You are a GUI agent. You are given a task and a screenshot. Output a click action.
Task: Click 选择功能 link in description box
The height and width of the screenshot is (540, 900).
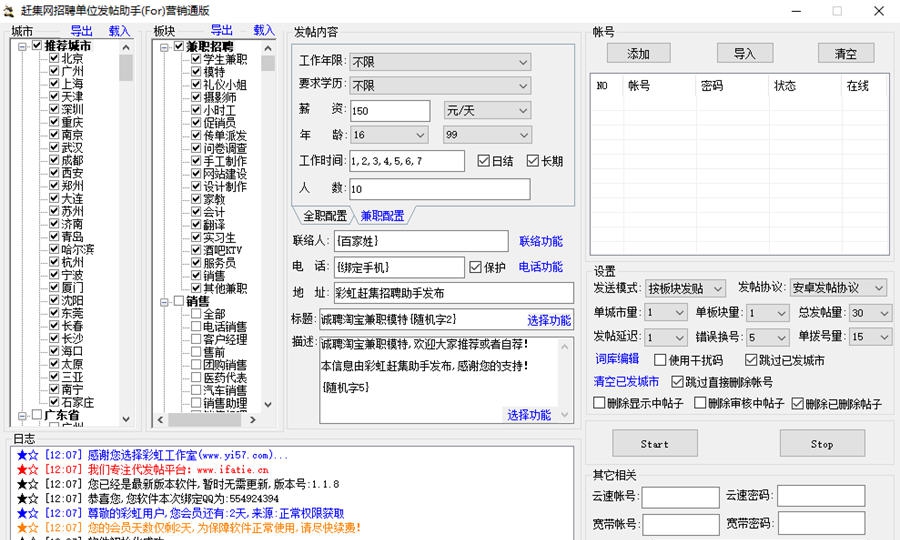click(x=529, y=414)
